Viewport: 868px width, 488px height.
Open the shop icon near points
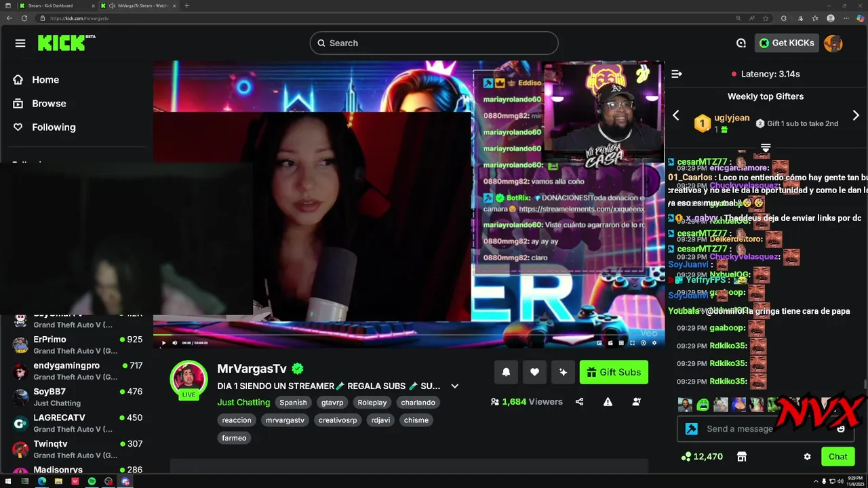pyautogui.click(x=742, y=457)
